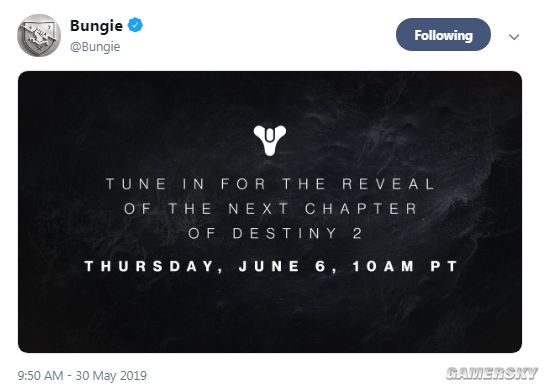The width and height of the screenshot is (544, 385).
Task: Click the word DESTINY in the image
Action: coord(284,233)
